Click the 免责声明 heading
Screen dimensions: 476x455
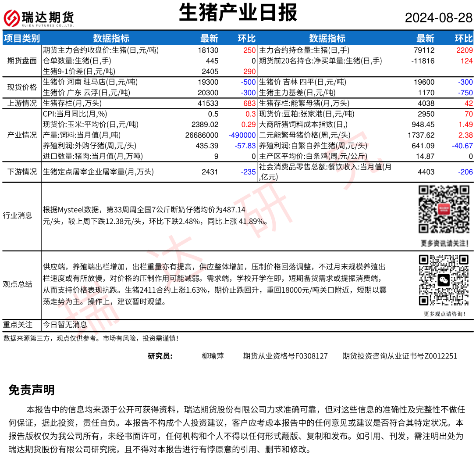pyautogui.click(x=32, y=390)
